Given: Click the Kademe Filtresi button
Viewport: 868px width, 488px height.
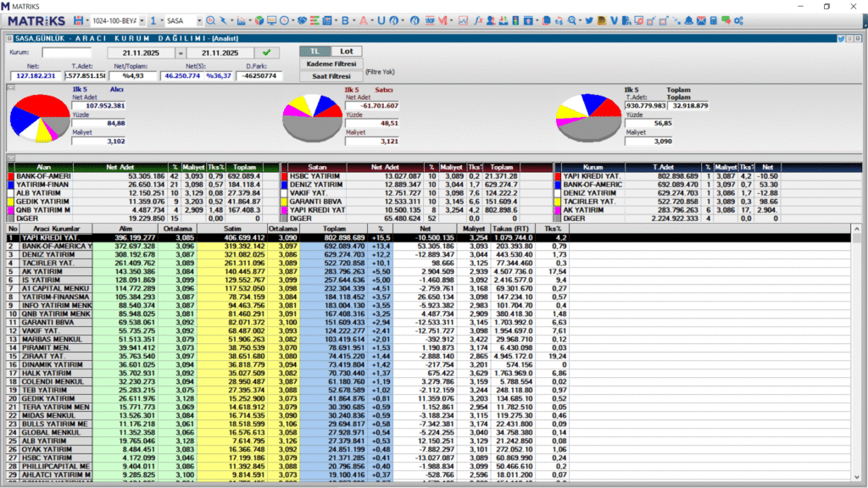Looking at the screenshot, I should pos(331,64).
